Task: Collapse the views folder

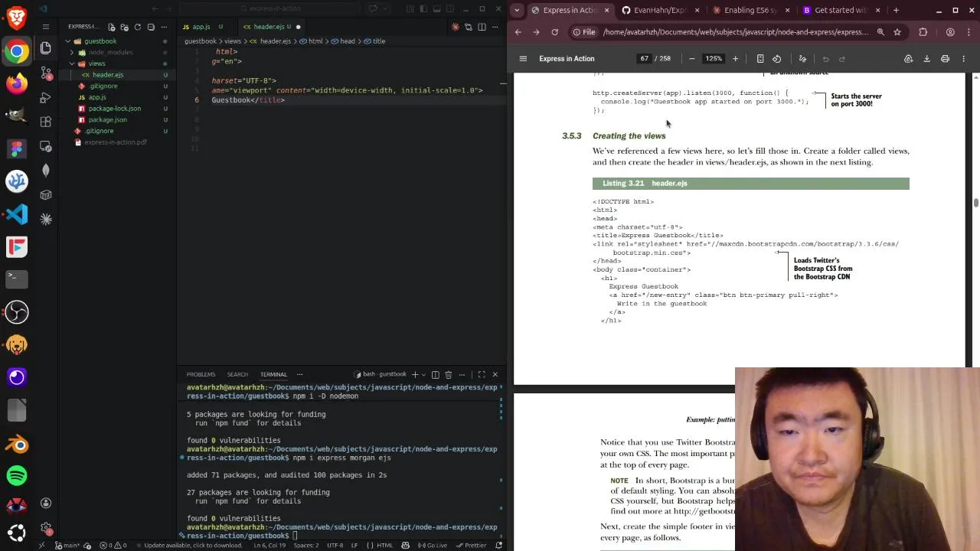Action: pos(72,64)
